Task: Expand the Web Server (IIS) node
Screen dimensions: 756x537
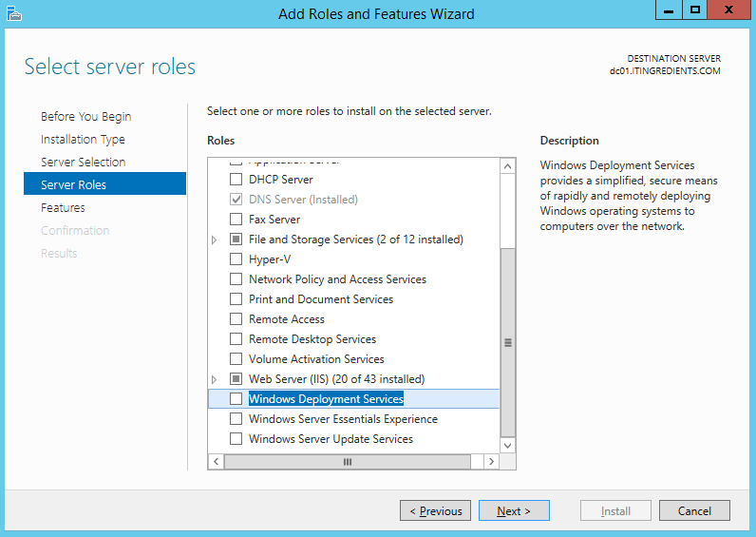Action: click(215, 379)
